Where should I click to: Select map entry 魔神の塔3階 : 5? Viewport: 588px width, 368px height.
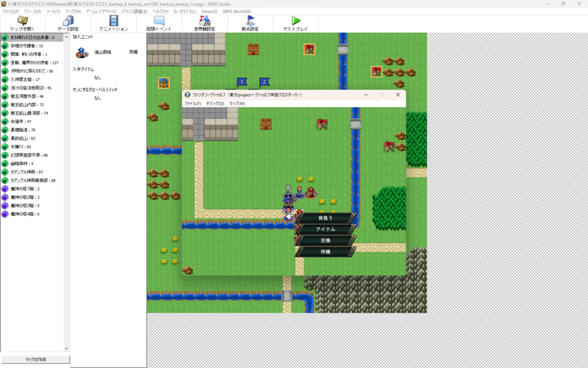click(x=32, y=206)
